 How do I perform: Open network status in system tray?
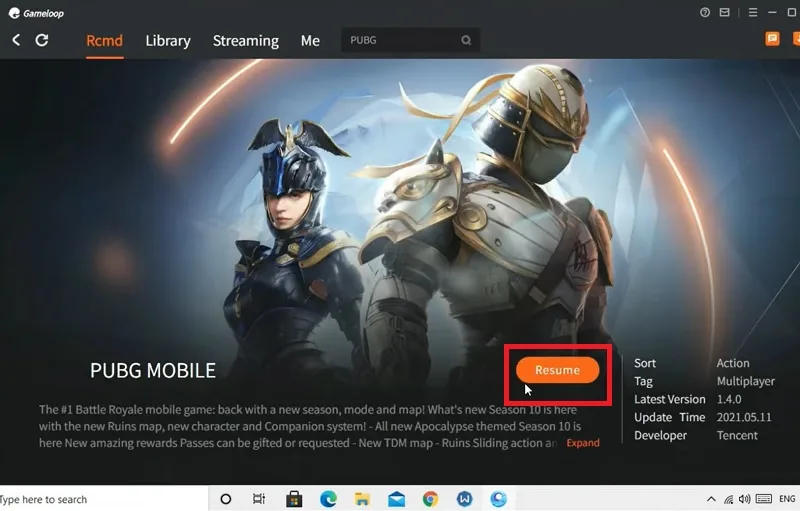point(729,499)
